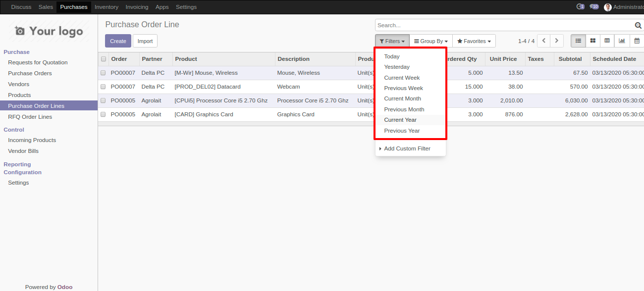Open the Favorites dropdown
Viewport: 644px width, 291px height.
tap(474, 41)
